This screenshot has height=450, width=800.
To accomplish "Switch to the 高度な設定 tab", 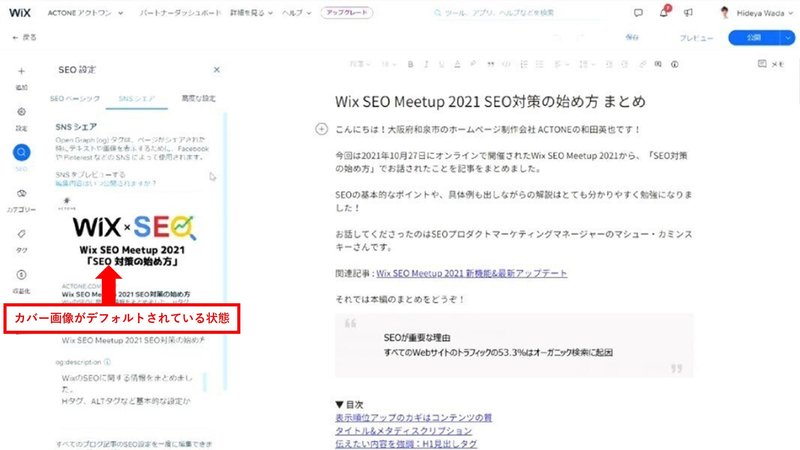I will point(198,98).
